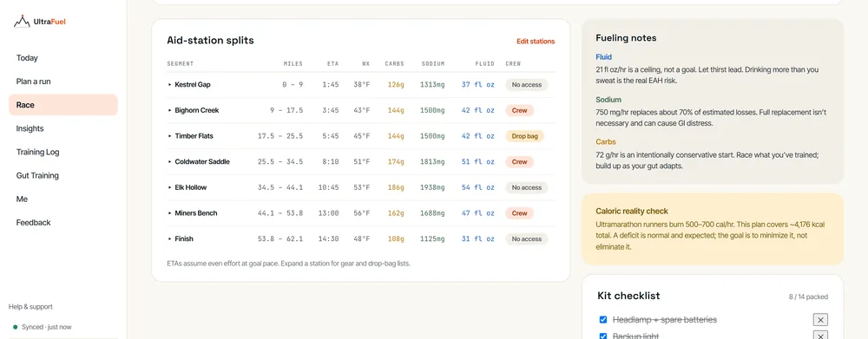Click Finish sodium value 1125mg
This screenshot has width=868, height=339.
click(x=432, y=239)
